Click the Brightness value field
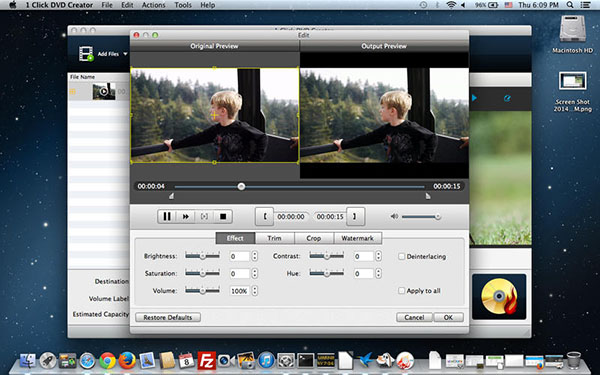 (240, 256)
